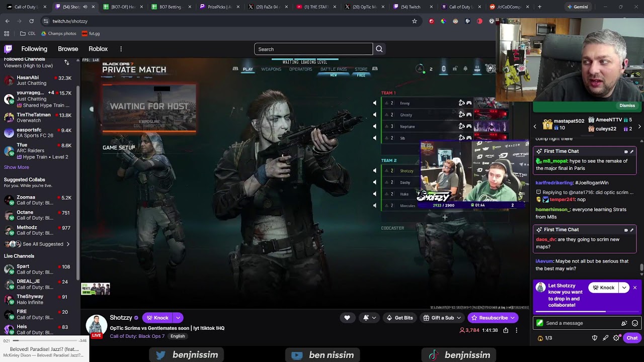Open the more options dots beside Roblox
644x362 pixels.
pyautogui.click(x=121, y=49)
